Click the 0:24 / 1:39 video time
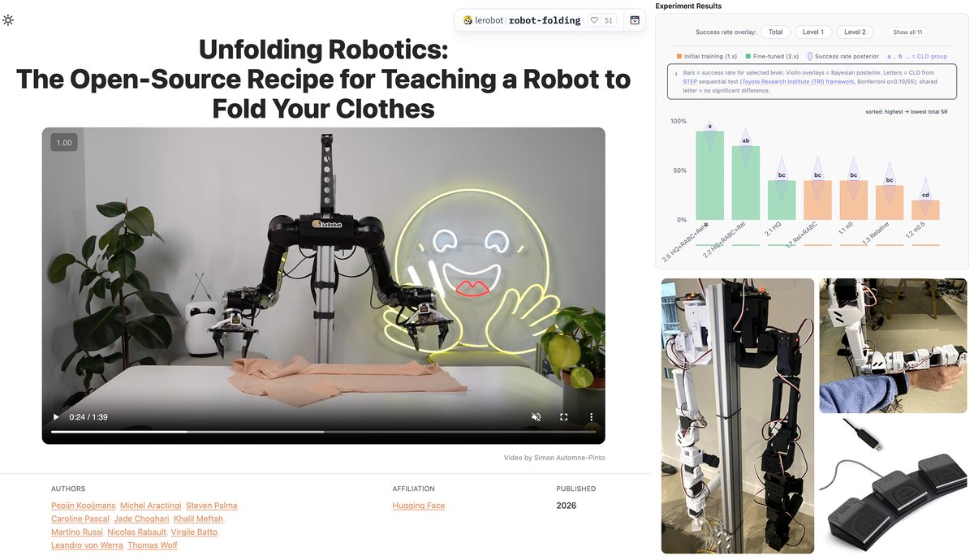 tap(88, 417)
